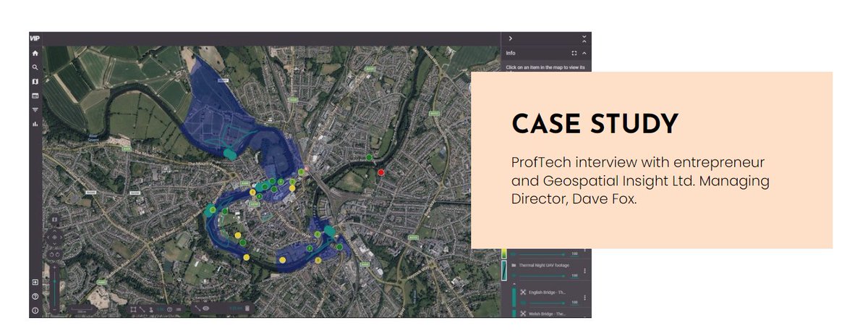The height and width of the screenshot is (336, 868).
Task: Toggle measurement visibility eye icon
Action: pyautogui.click(x=205, y=308)
